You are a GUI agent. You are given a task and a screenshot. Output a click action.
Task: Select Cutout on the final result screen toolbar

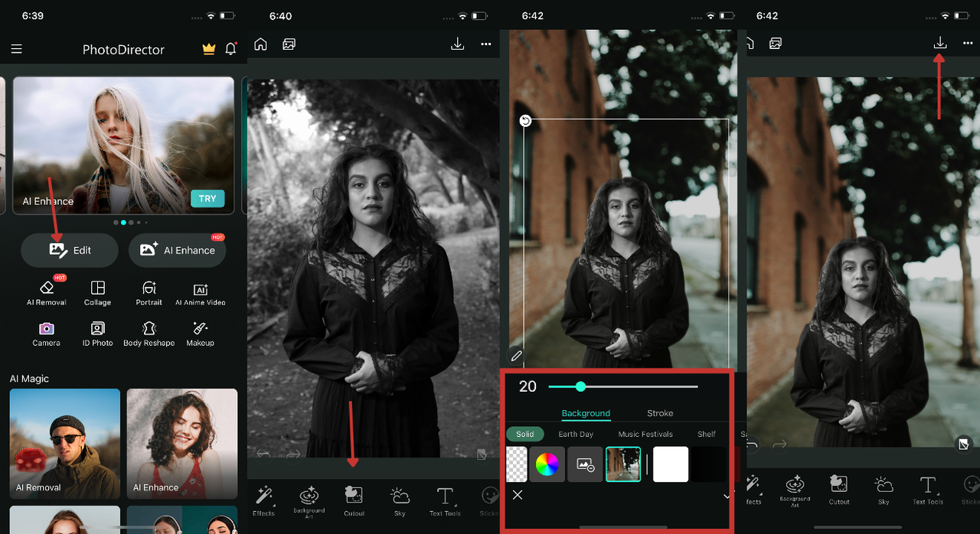(x=839, y=490)
